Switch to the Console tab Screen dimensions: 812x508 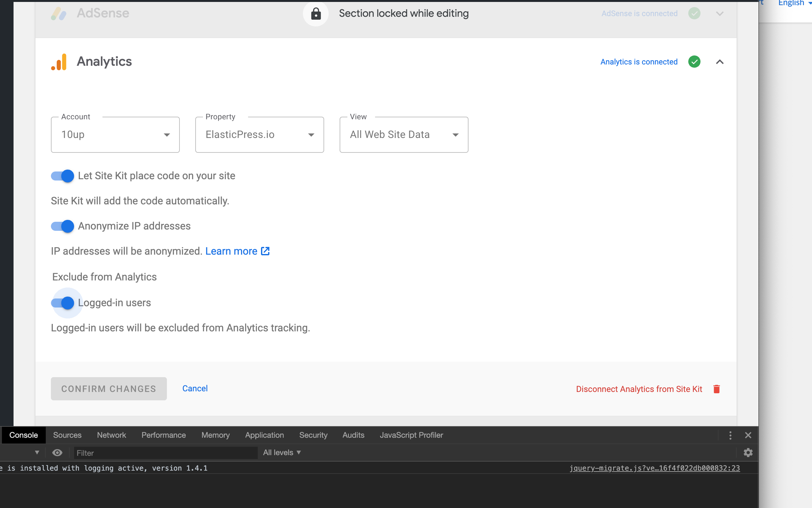(24, 435)
